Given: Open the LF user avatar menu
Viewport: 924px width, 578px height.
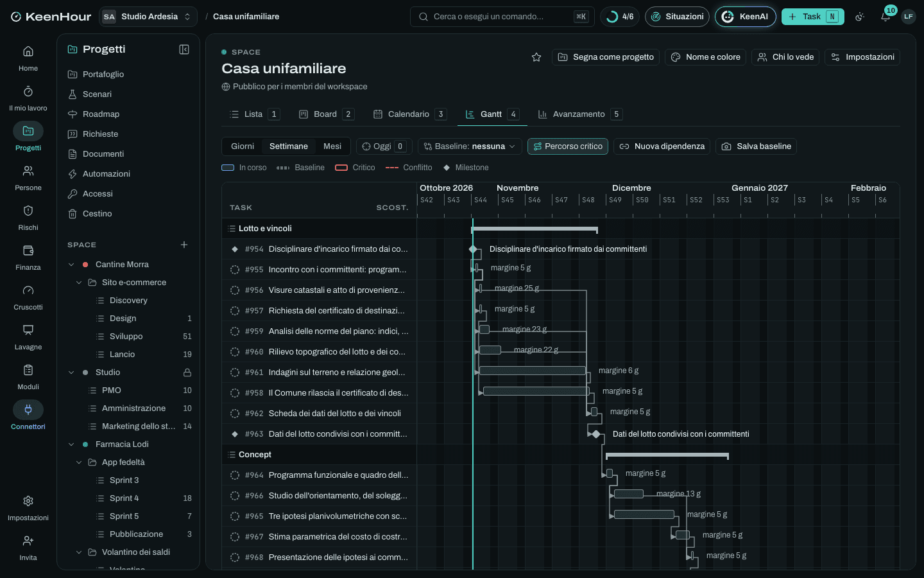Looking at the screenshot, I should coord(908,17).
